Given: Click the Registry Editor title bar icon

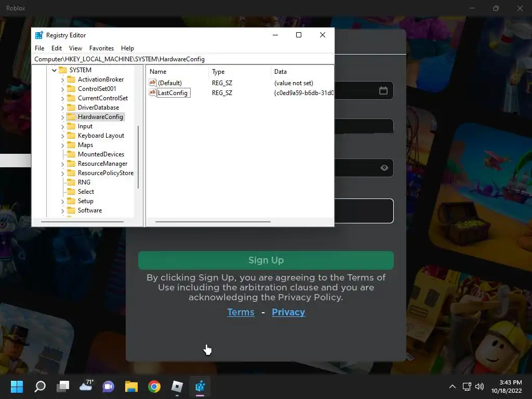Looking at the screenshot, I should click(39, 35).
